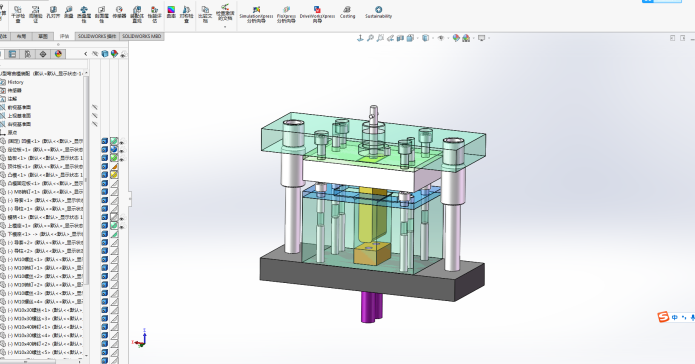695x364 pixels.
Task: Switch to the DisplayManager panel tab
Action: pyautogui.click(x=58, y=54)
